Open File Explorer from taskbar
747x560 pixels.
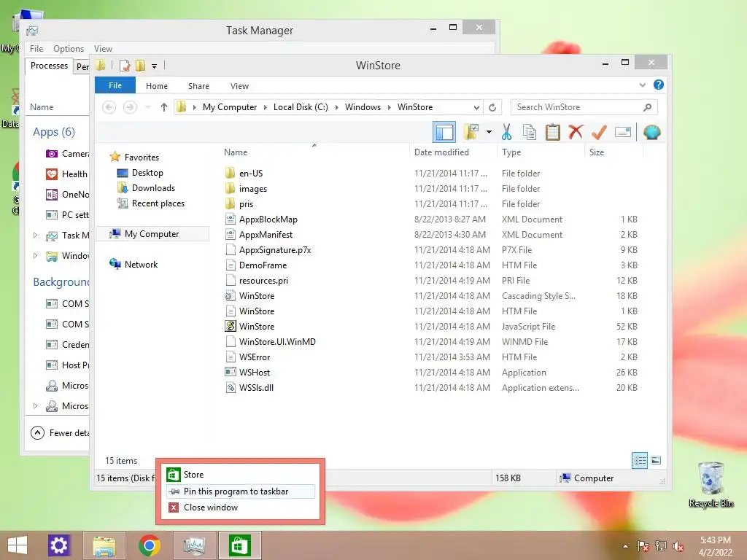click(x=104, y=545)
